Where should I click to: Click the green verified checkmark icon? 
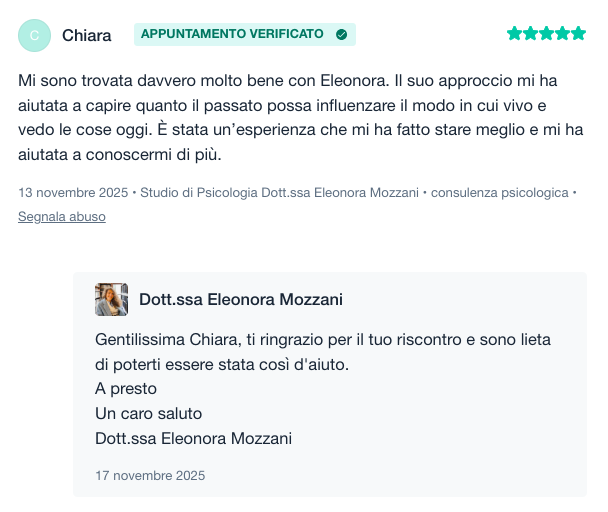342,34
